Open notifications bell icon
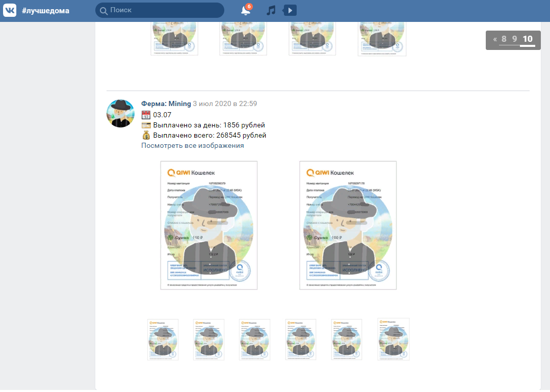 coord(246,11)
